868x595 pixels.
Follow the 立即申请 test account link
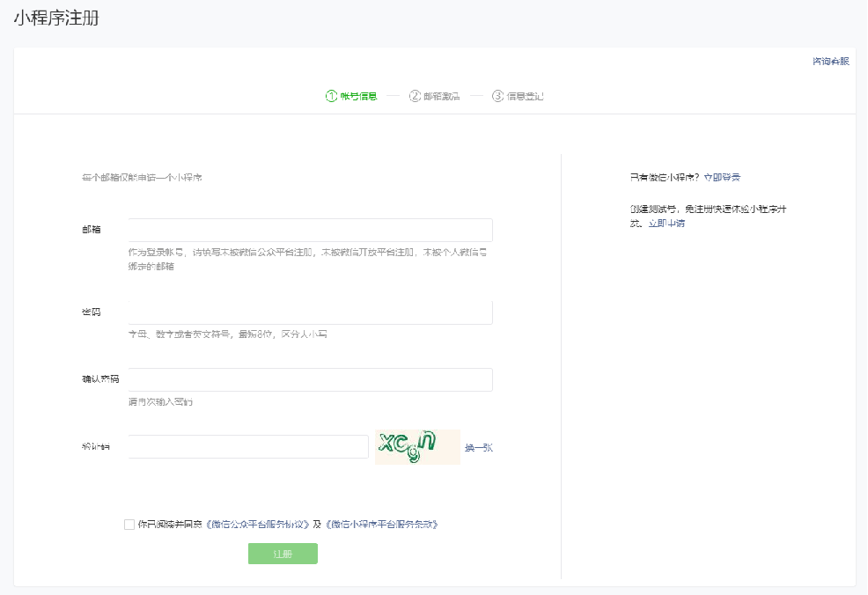pyautogui.click(x=666, y=224)
